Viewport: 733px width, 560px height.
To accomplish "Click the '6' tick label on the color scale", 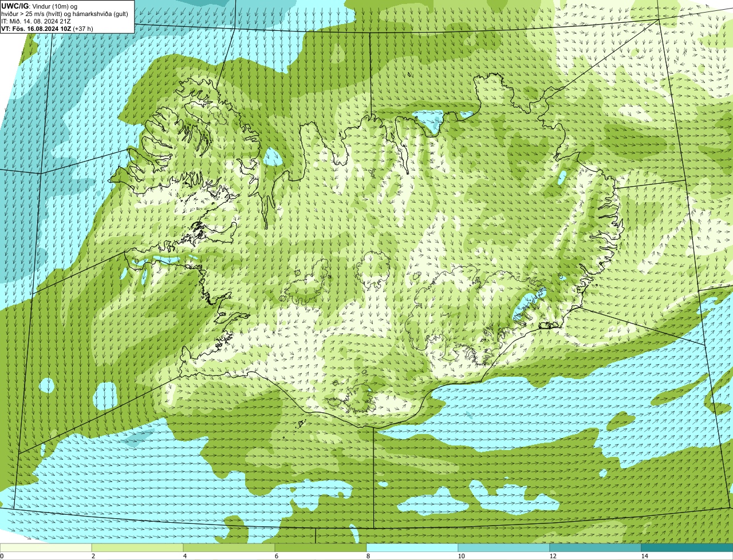I will [276, 556].
